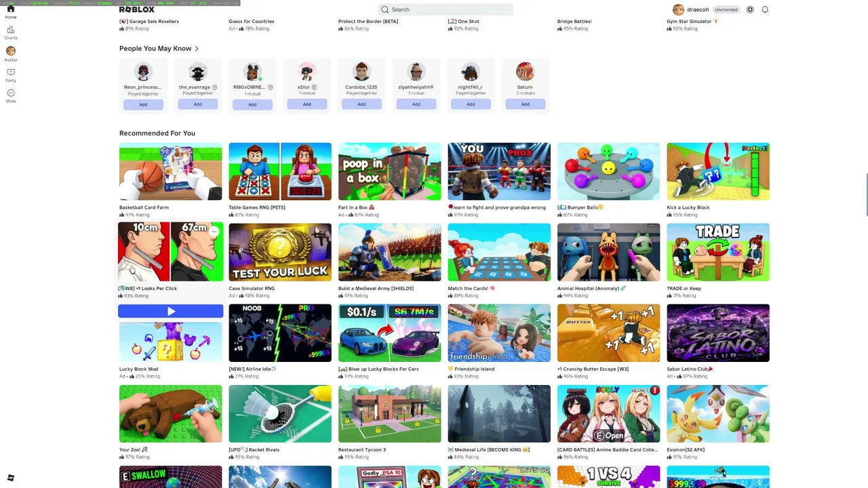868x488 pixels.
Task: Go to Home in the left sidebar
Action: coord(11,12)
